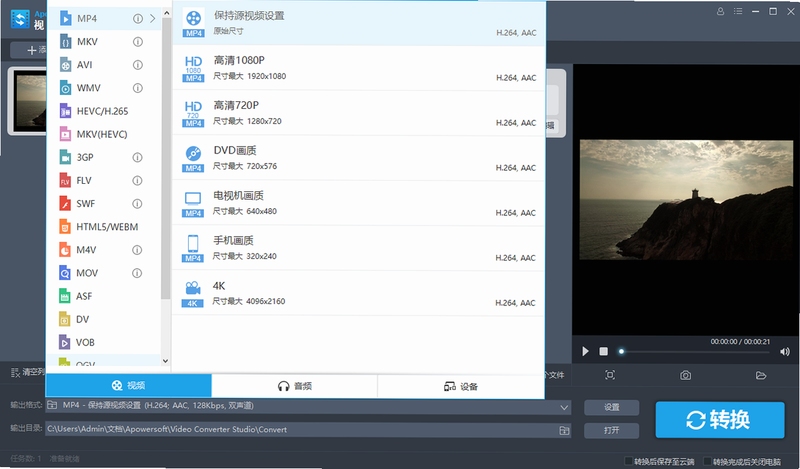This screenshot has width=800, height=469.
Task: Show info for MOV format
Action: pos(137,273)
